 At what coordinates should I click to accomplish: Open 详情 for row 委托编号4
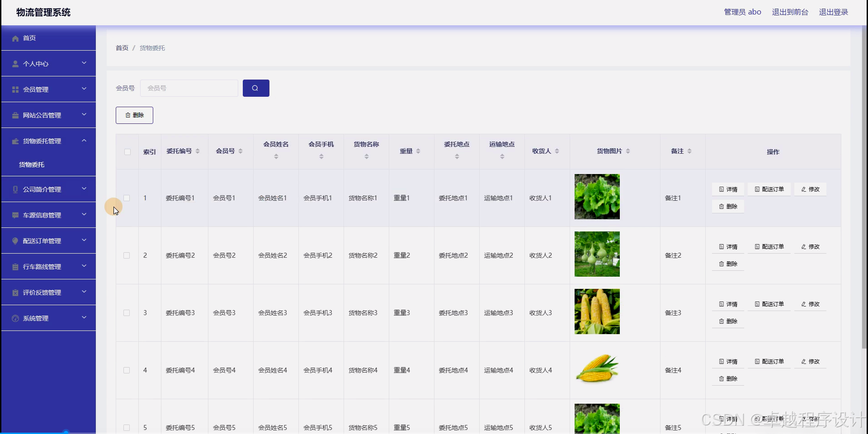(728, 362)
